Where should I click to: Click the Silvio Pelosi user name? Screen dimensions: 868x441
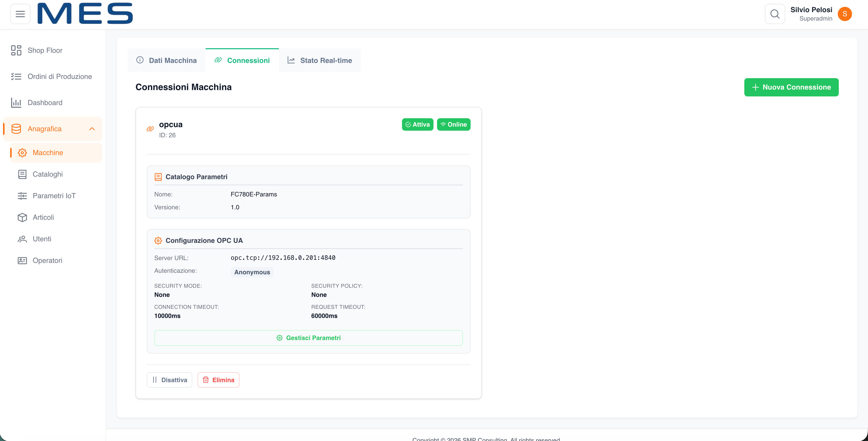click(x=811, y=10)
